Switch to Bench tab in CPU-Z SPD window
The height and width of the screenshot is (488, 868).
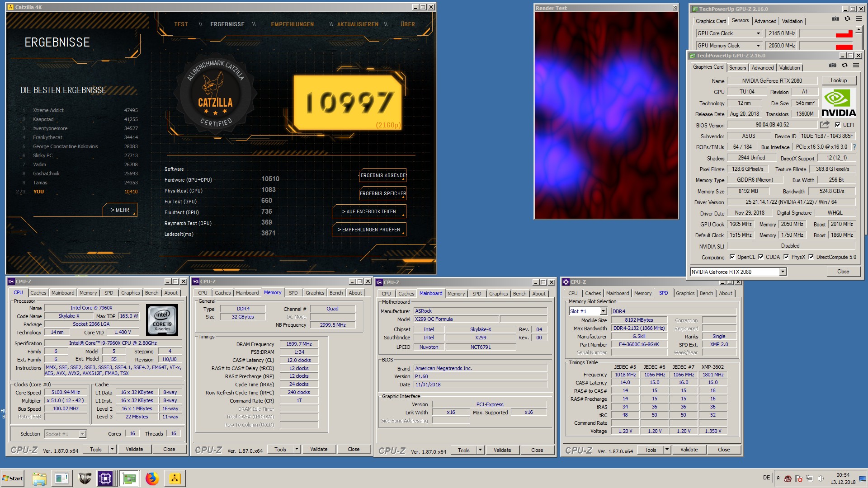(x=706, y=293)
